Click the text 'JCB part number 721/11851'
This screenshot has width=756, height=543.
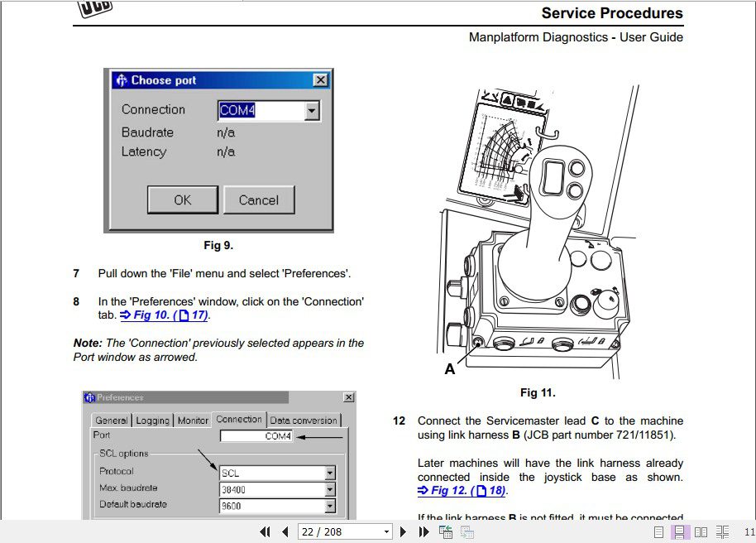[x=600, y=435]
